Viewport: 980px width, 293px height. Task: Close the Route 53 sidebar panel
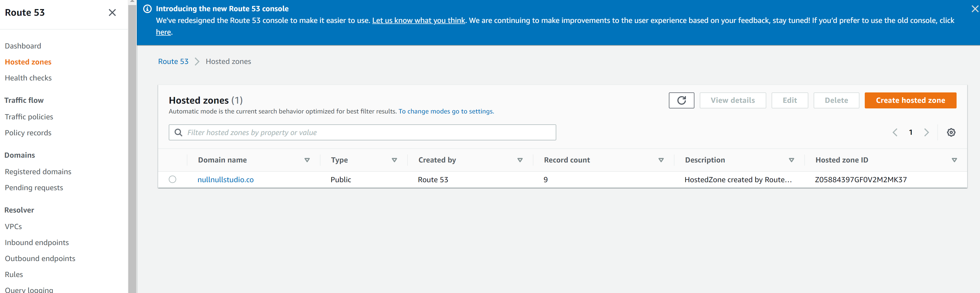pyautogui.click(x=112, y=13)
